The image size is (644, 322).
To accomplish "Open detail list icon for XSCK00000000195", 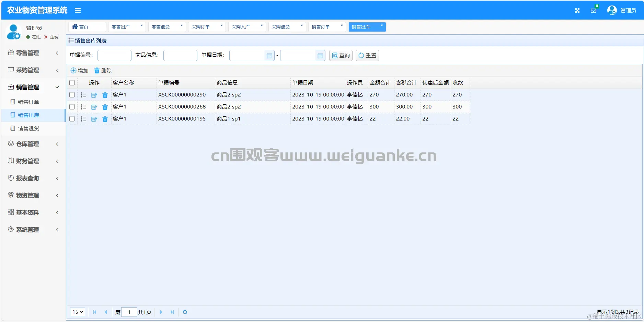I will [83, 119].
